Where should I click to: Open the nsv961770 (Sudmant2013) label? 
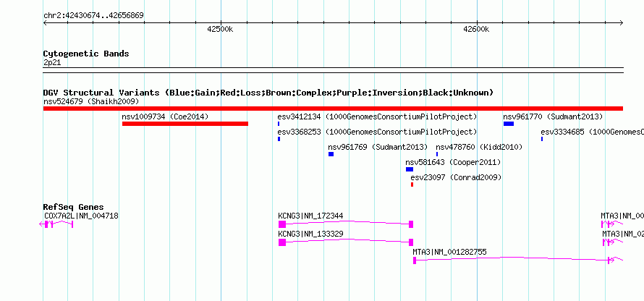553,116
